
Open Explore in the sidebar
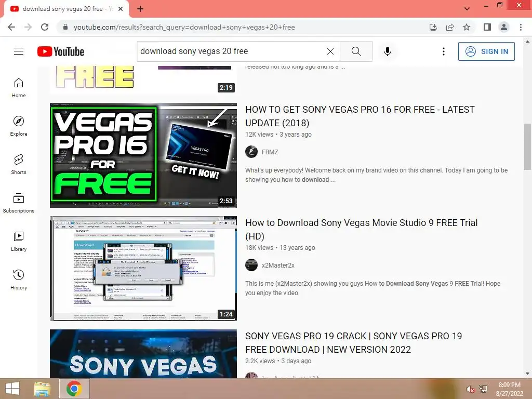[x=19, y=126]
